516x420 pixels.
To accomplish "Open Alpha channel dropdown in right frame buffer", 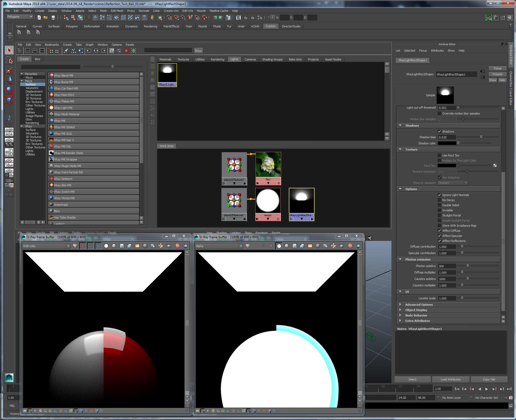I will tap(219, 246).
